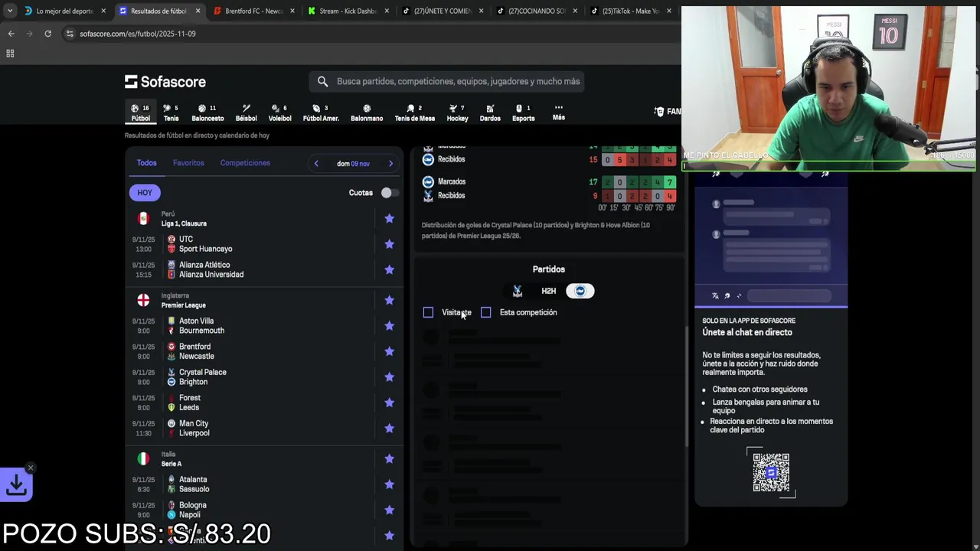Viewport: 980px width, 551px height.
Task: Favorite the Inglaterra Premier League star
Action: coord(389,300)
